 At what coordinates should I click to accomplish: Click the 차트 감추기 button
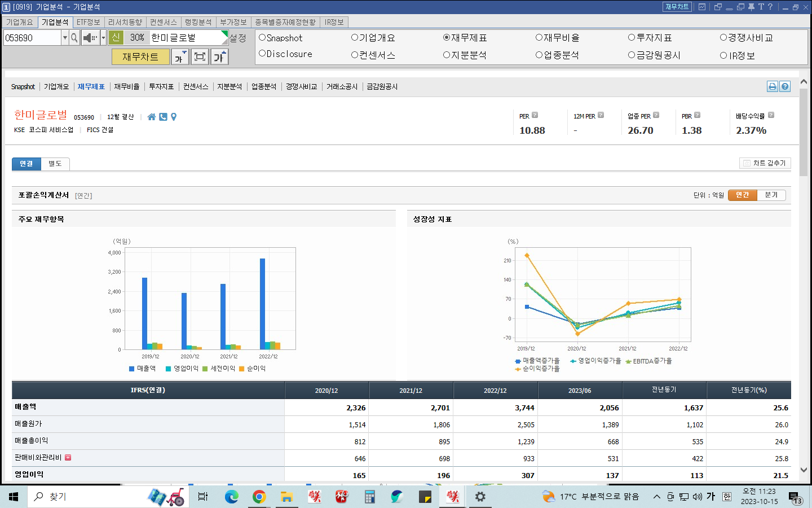click(765, 163)
